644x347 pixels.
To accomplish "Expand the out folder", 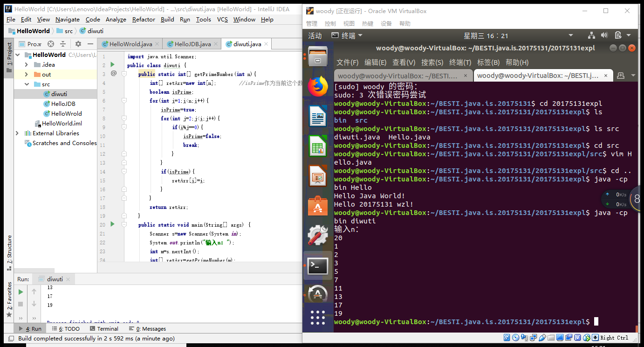I will (27, 74).
